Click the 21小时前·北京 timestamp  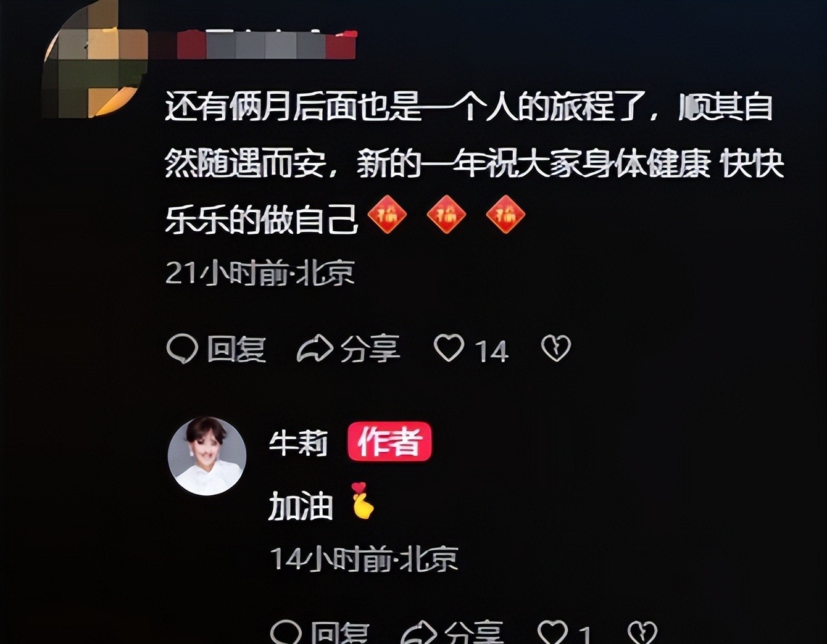click(260, 273)
